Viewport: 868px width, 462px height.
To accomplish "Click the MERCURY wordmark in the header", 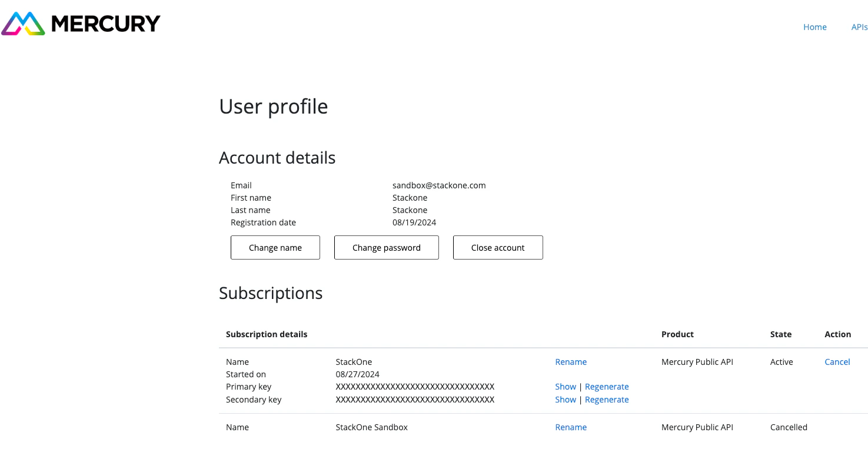I will click(x=106, y=24).
